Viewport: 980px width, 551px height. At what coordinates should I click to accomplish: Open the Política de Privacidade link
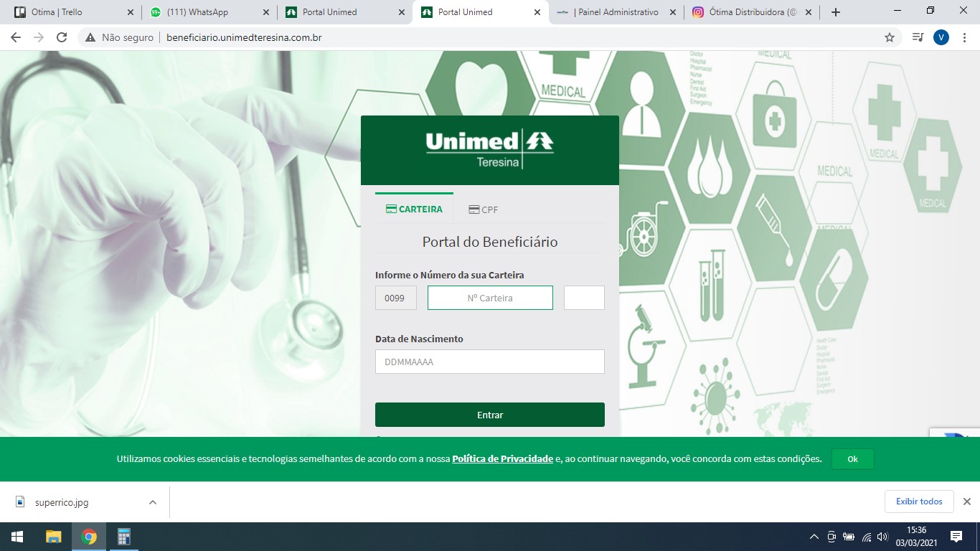tap(502, 459)
